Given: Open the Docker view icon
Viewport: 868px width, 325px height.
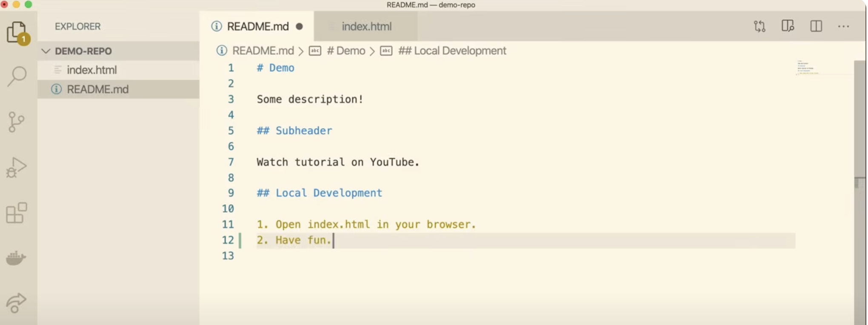Looking at the screenshot, I should click(17, 258).
